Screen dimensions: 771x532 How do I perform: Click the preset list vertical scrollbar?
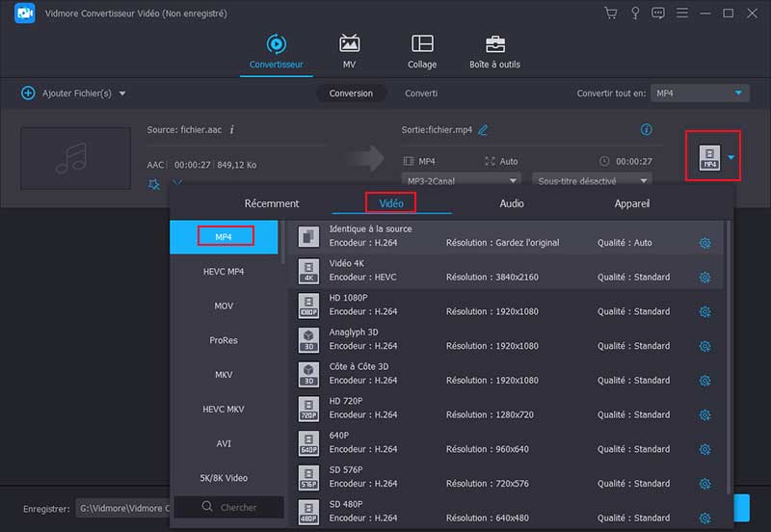[x=729, y=358]
